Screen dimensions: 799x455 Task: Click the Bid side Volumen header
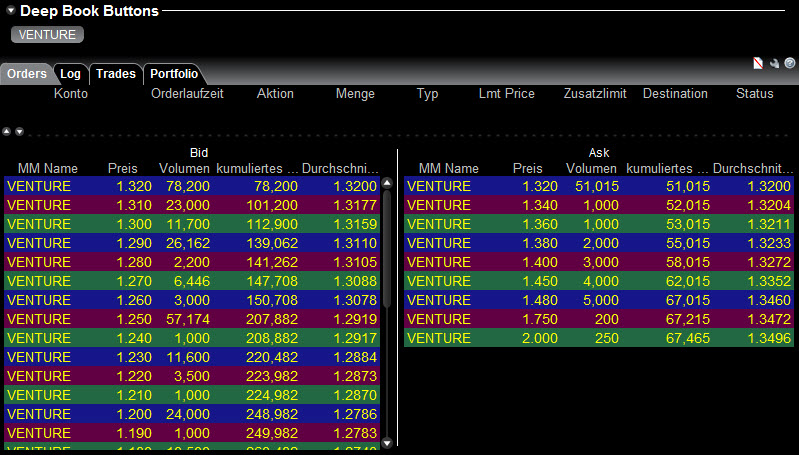tap(184, 169)
